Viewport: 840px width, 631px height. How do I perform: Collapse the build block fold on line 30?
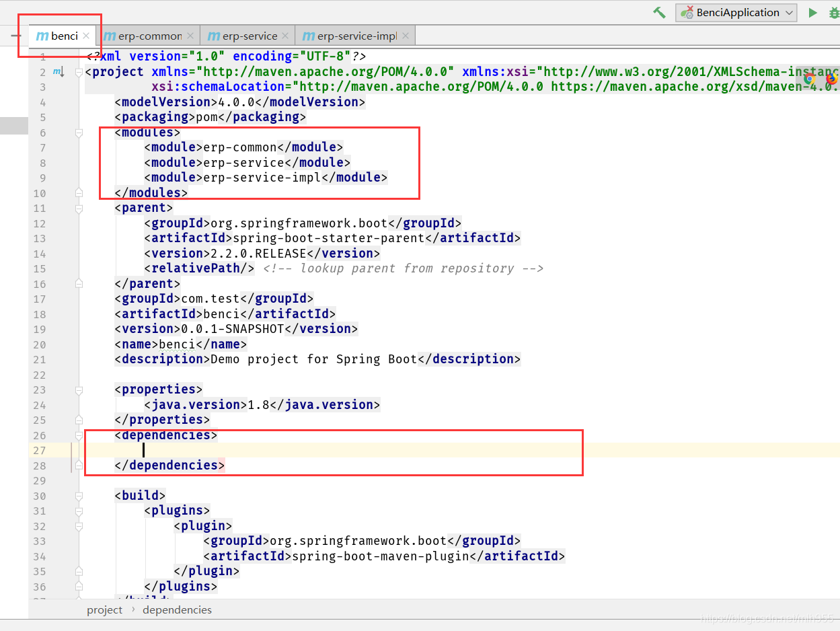tap(79, 496)
